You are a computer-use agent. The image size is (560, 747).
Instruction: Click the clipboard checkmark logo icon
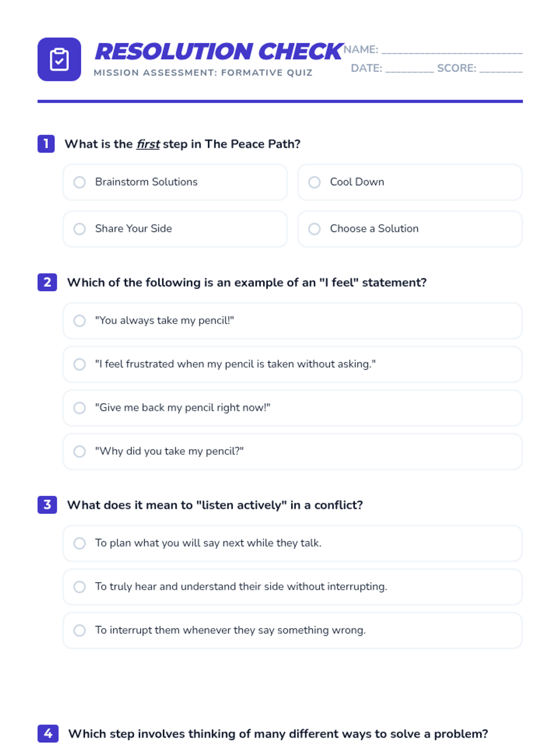59,59
